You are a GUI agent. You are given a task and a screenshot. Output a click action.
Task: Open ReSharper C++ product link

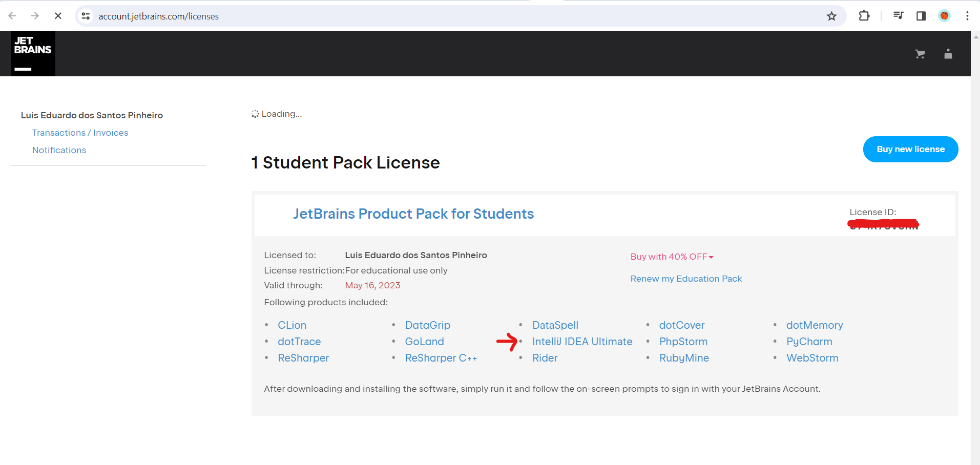[x=441, y=358]
